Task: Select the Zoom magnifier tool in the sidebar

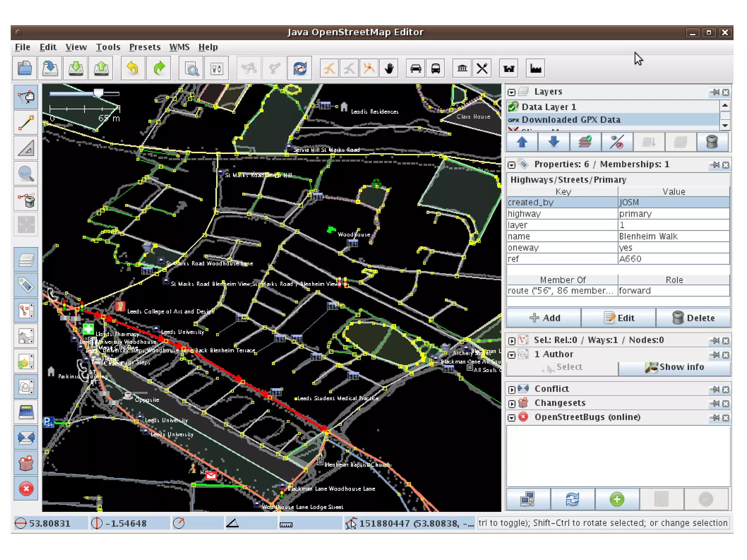Action: (x=26, y=174)
